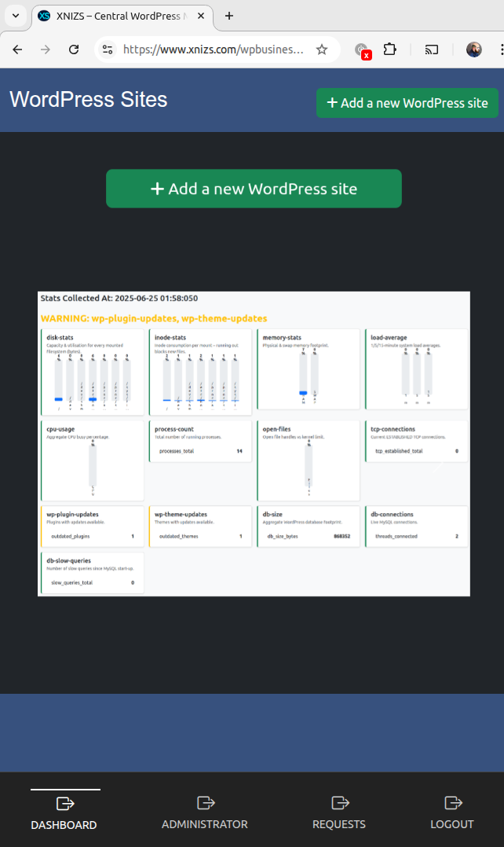Open the Requests bottom navigation item

click(339, 812)
